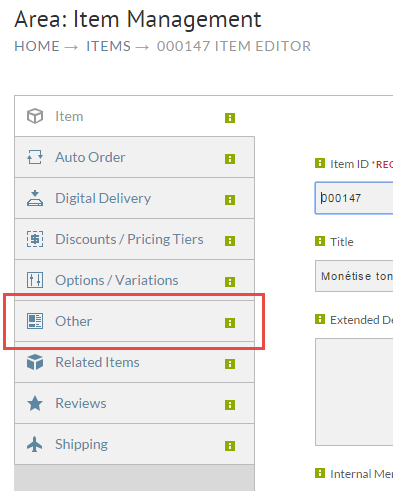The height and width of the screenshot is (491, 393).
Task: Click the green help icon beside Title
Action: pos(320,241)
